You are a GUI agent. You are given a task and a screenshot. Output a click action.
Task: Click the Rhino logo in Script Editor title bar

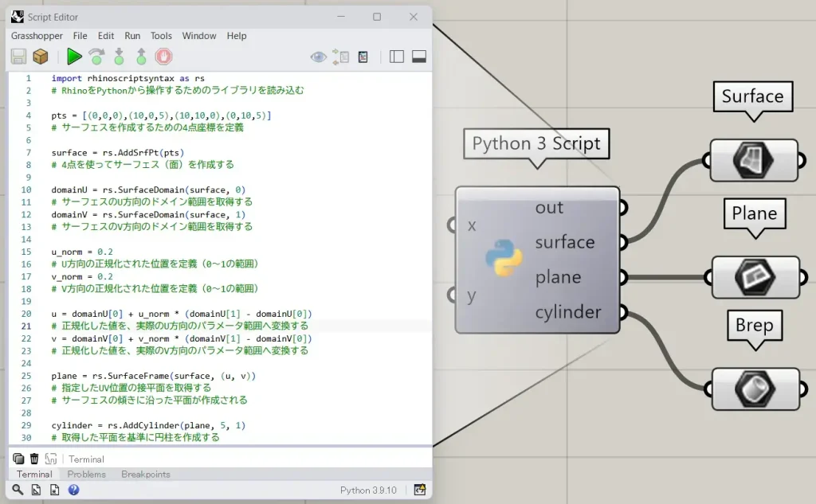tap(18, 17)
